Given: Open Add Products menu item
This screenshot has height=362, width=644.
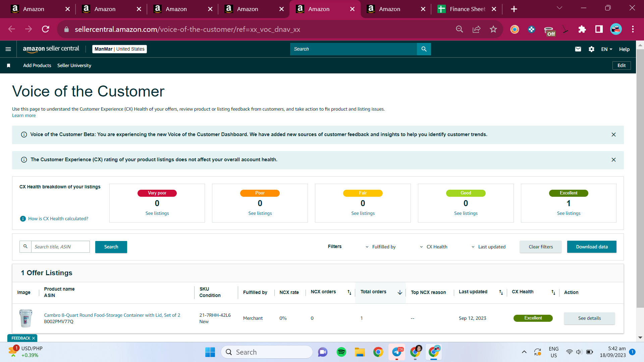Looking at the screenshot, I should 37,66.
